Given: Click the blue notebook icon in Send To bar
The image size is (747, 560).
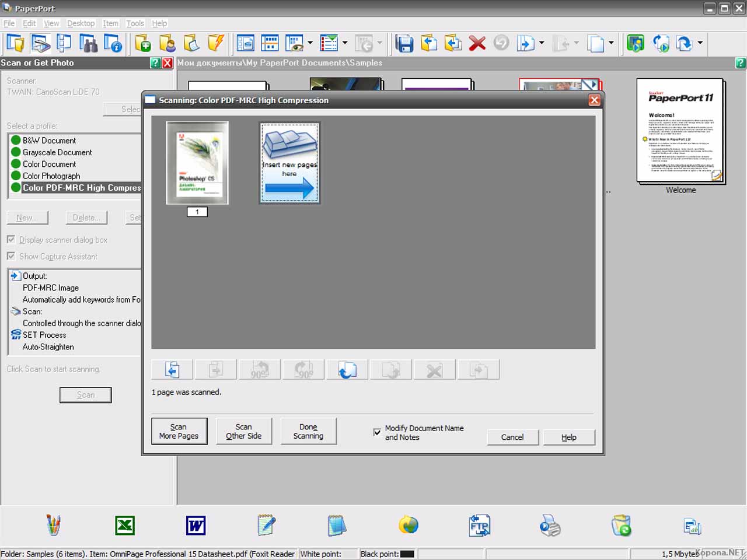Looking at the screenshot, I should coord(337,526).
